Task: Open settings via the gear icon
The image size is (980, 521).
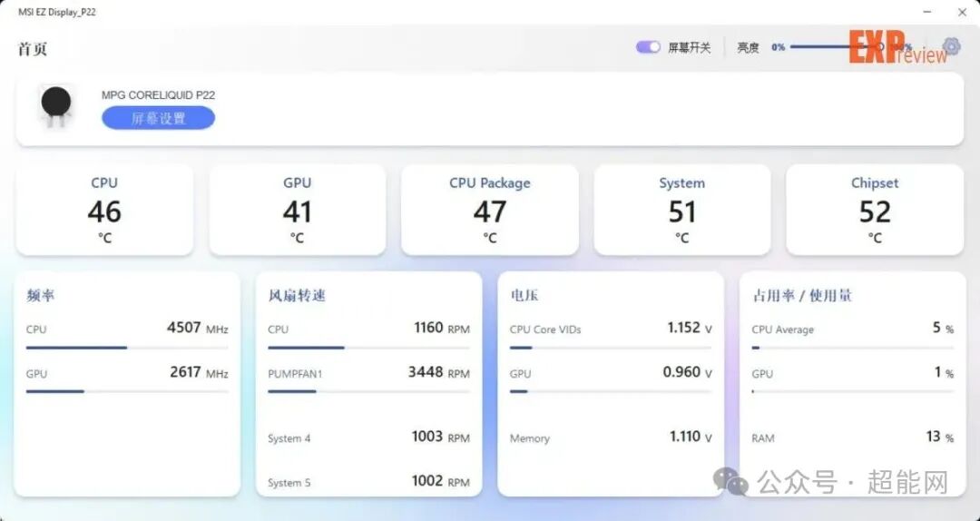Action: 951,45
